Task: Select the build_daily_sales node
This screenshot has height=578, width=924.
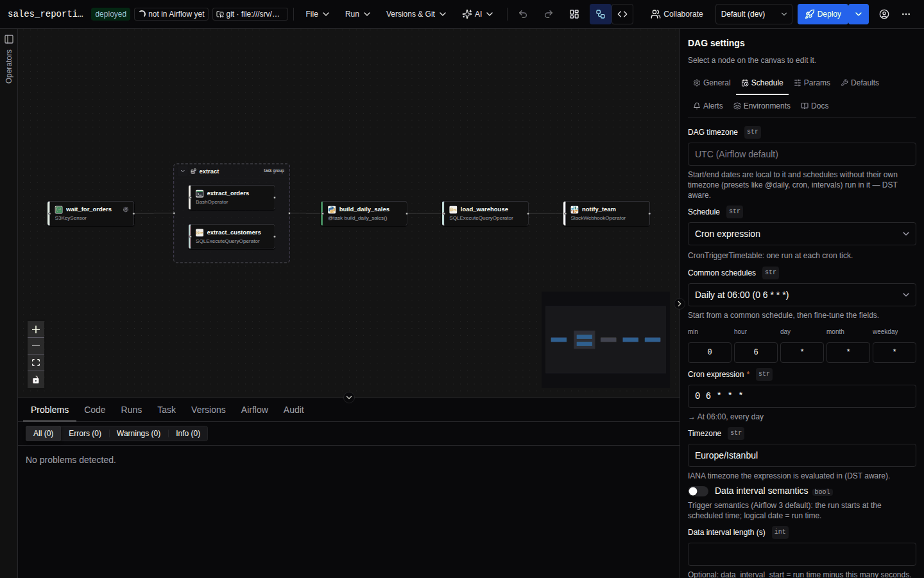Action: coord(364,213)
